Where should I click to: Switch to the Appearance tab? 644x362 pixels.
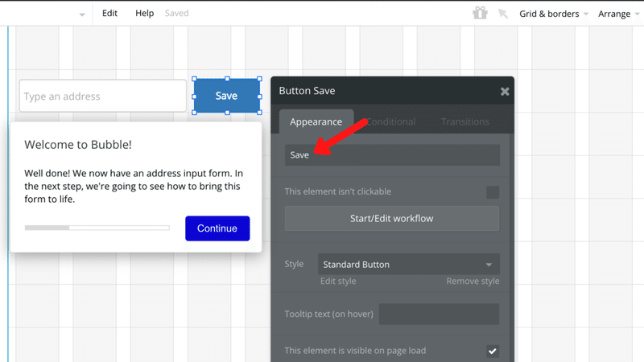316,121
